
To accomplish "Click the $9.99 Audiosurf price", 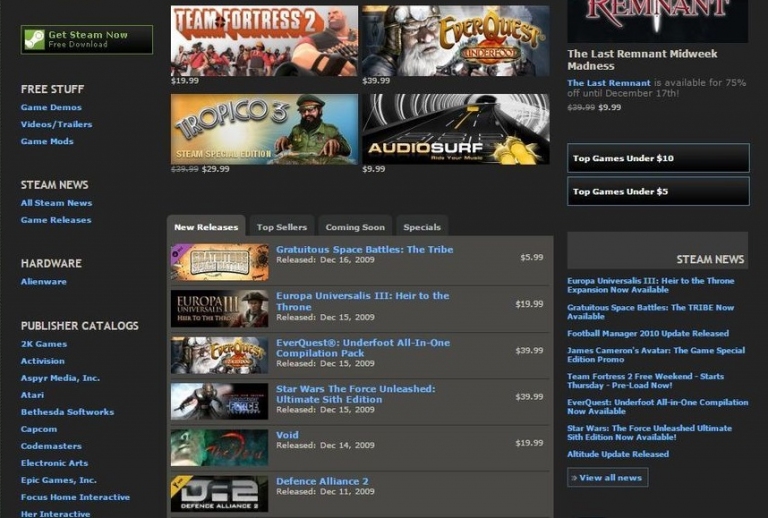I will (374, 169).
